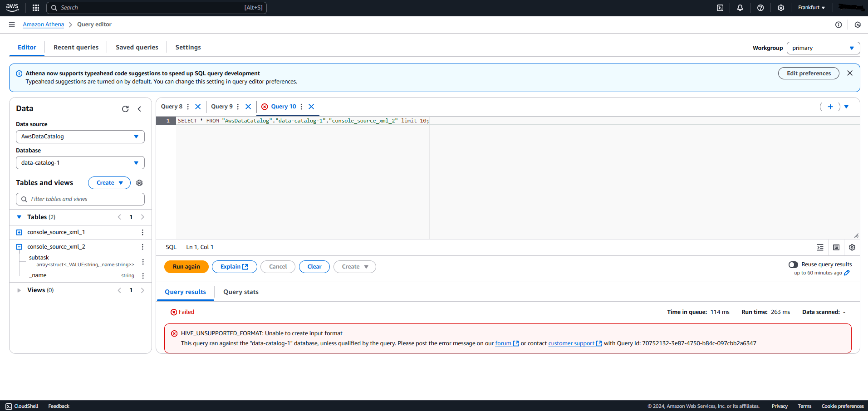
Task: Switch to the Saved queries tab
Action: coord(137,47)
